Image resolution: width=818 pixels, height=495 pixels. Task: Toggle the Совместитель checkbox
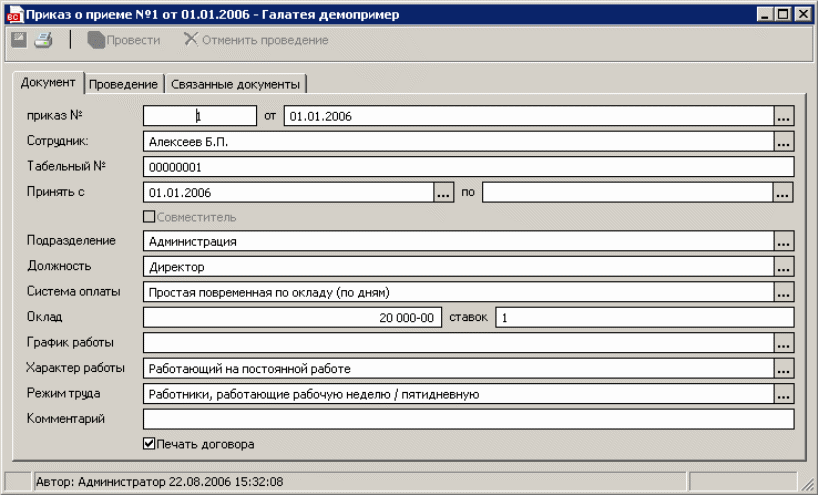(149, 216)
